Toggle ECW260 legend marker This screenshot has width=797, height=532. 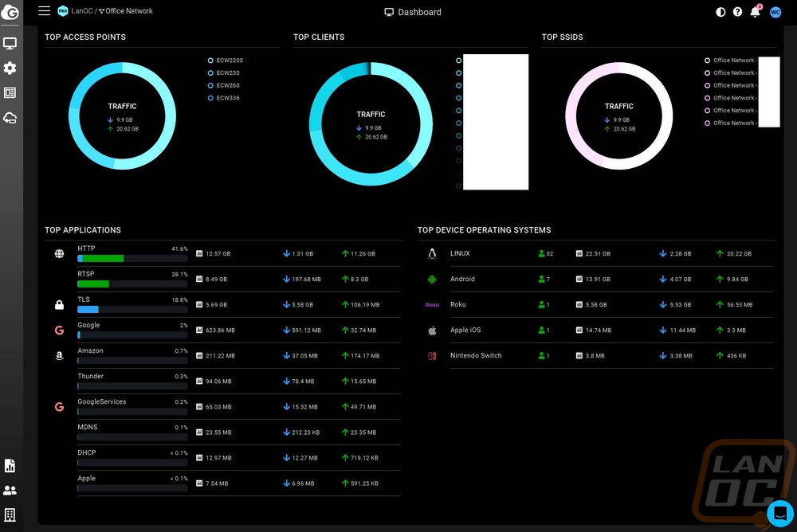pos(210,85)
